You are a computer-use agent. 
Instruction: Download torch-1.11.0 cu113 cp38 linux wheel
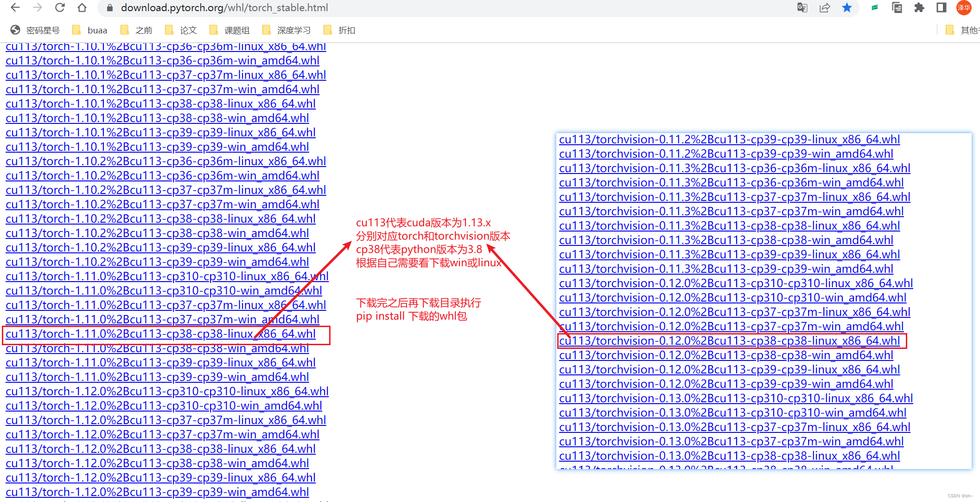[160, 334]
